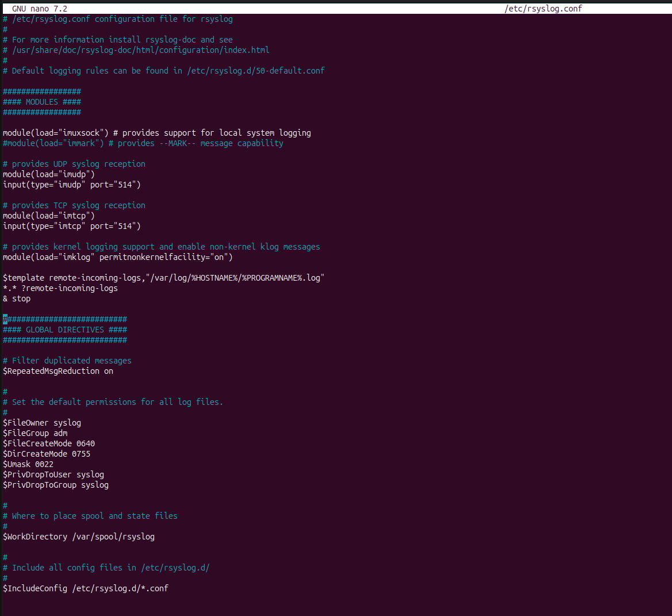Click the $DirCreateMode 0755 line
This screenshot has height=616, width=672.
(x=47, y=454)
